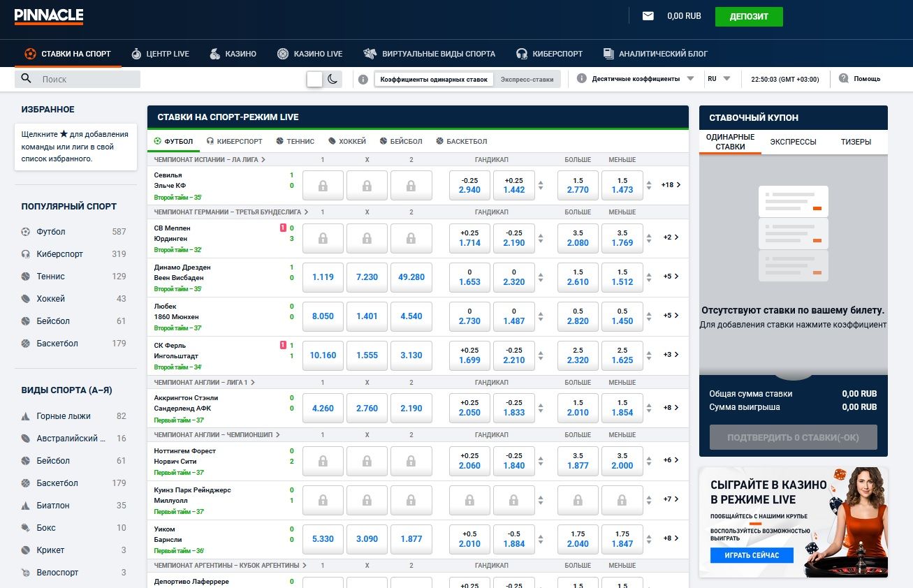Select Коэффициенты одинарных ставок option
Viewport: 913px width, 588px height.
(x=434, y=80)
